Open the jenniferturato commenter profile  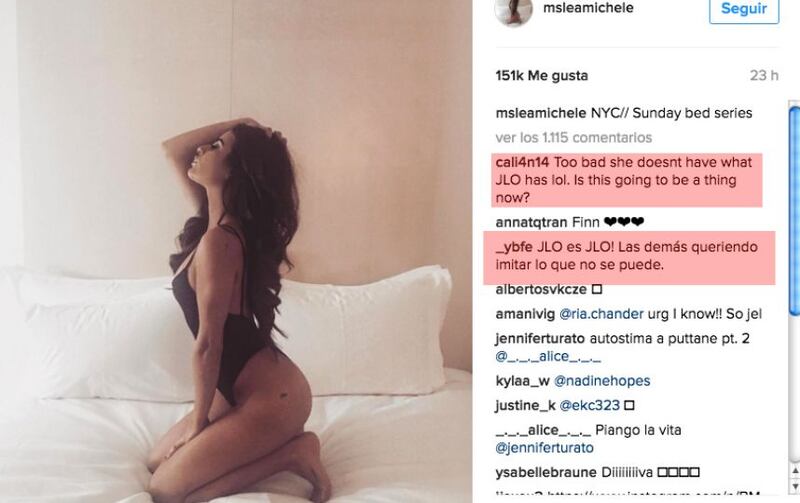pos(540,338)
